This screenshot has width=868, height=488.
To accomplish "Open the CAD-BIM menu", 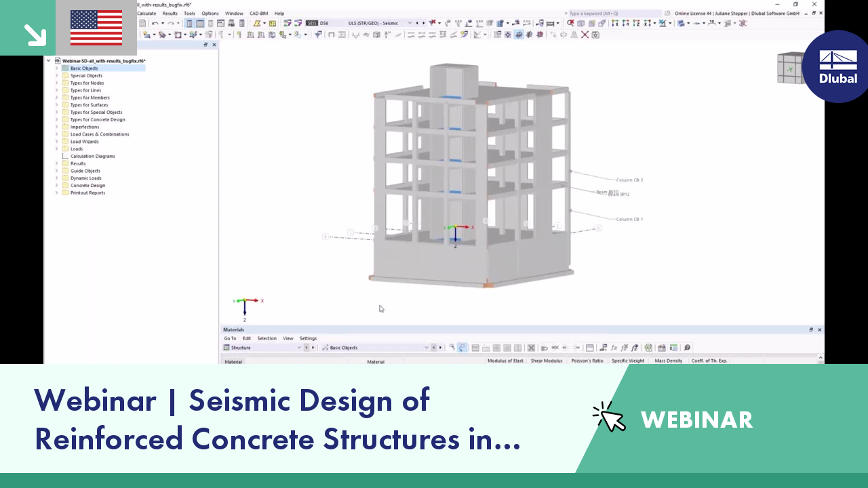I will 260,13.
